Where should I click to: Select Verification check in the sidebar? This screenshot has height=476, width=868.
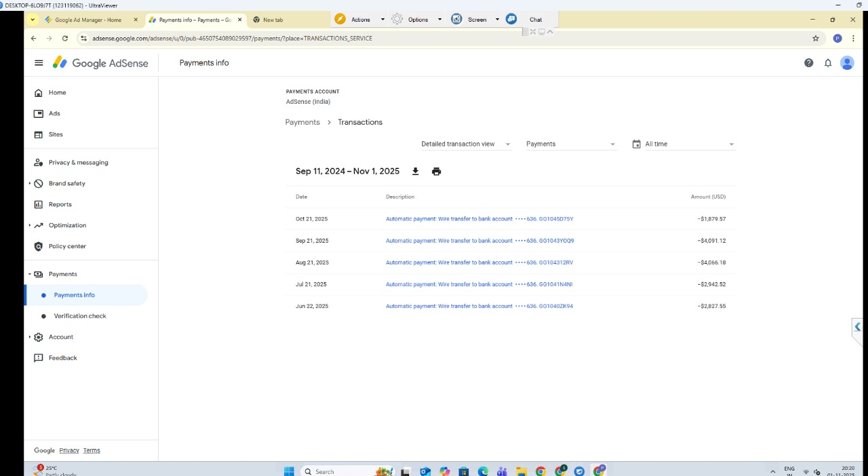point(80,316)
